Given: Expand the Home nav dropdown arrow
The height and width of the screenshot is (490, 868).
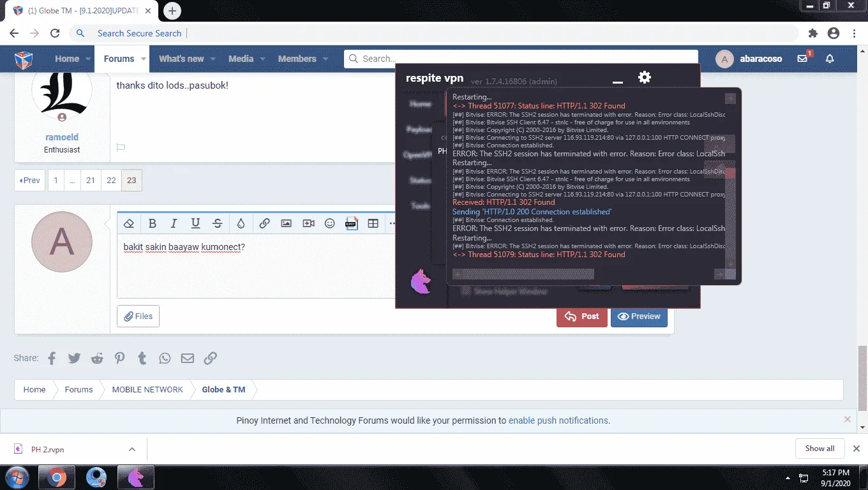Looking at the screenshot, I should click(89, 59).
